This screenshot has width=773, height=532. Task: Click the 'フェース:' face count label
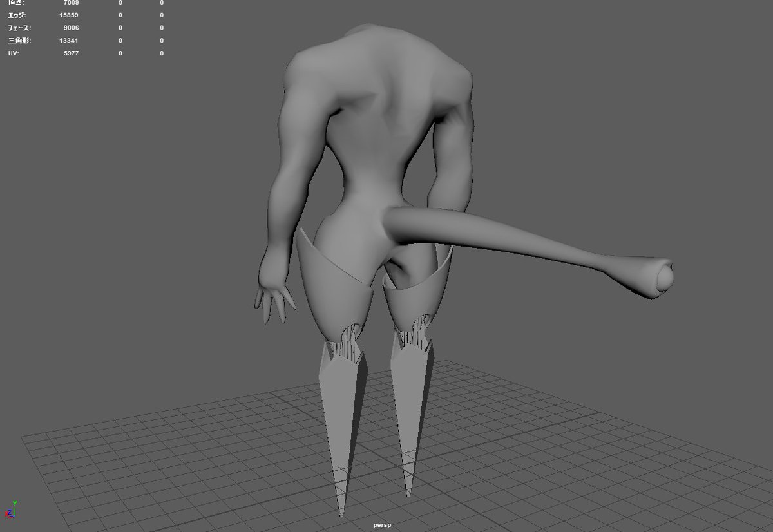[19, 28]
